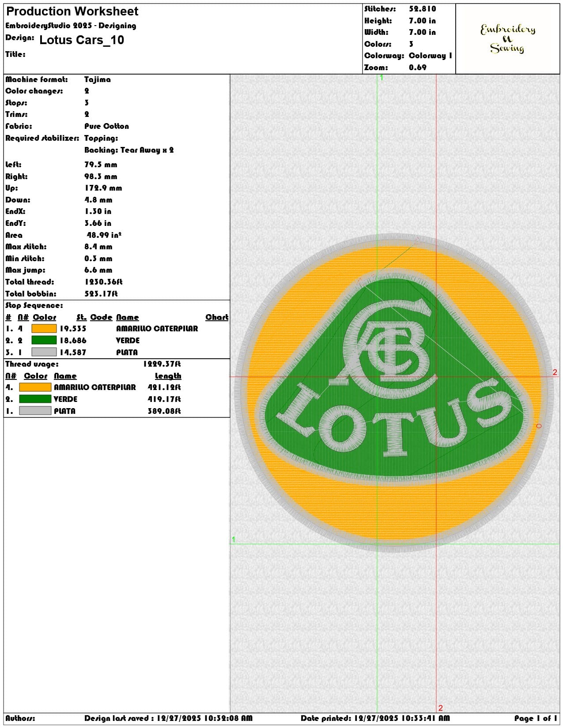
Task: Click the stitches value 52.810
Action: [x=422, y=9]
